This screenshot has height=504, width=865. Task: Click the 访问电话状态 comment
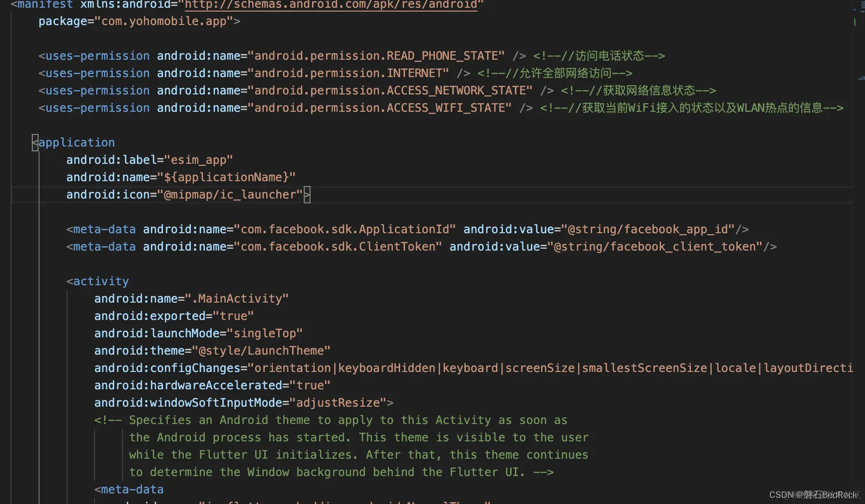[599, 56]
